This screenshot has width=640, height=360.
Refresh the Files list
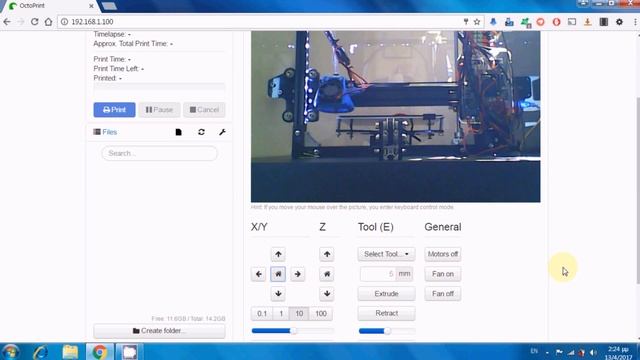pos(201,132)
